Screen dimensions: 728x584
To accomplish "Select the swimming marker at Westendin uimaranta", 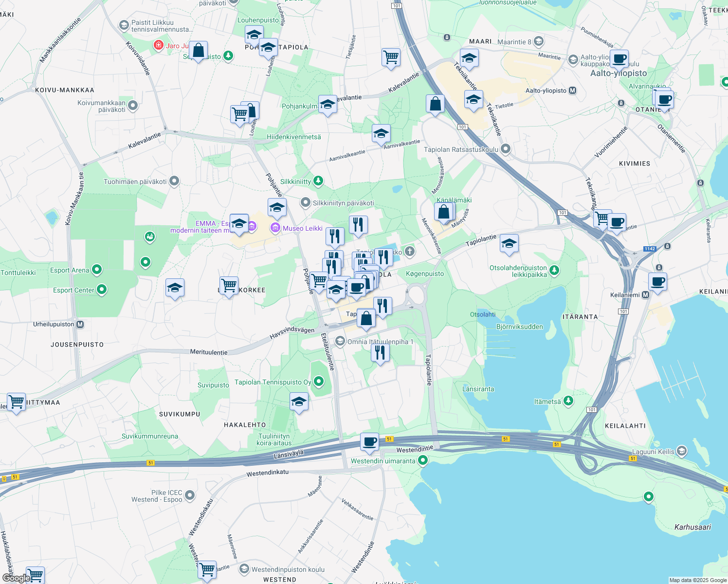I will (x=424, y=459).
